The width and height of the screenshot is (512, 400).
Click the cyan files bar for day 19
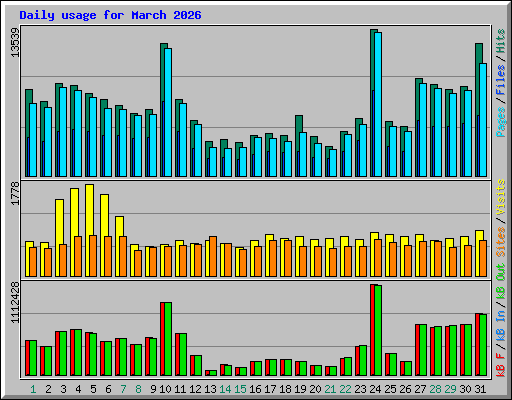(x=303, y=154)
